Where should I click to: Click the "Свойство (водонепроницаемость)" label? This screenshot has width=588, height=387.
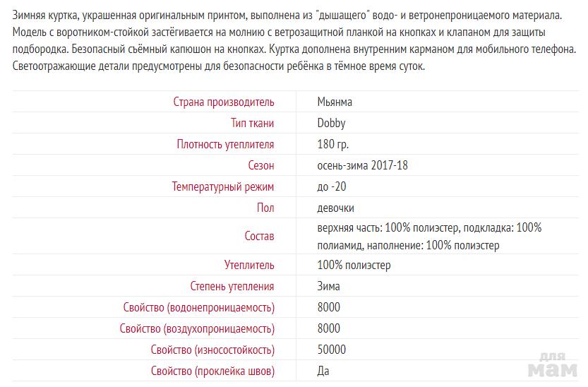(198, 307)
